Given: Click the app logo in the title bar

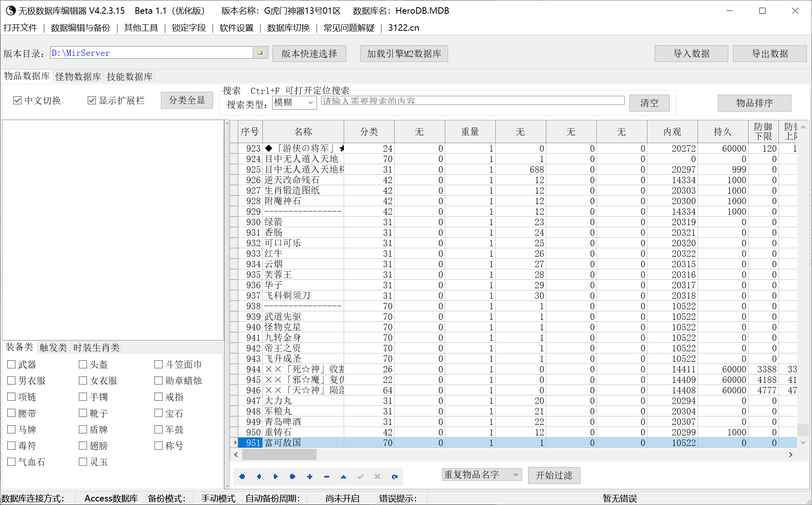Looking at the screenshot, I should point(11,11).
